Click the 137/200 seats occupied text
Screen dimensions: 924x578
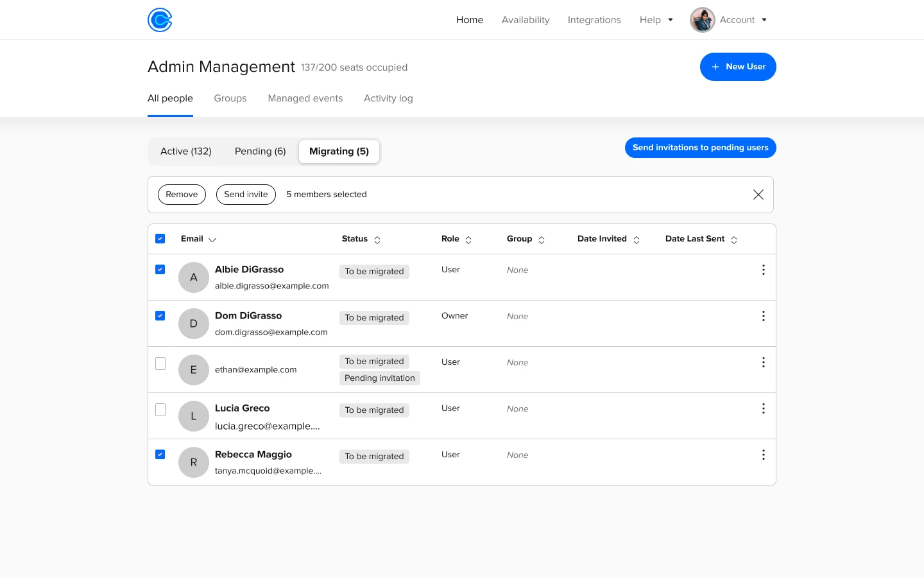click(354, 67)
